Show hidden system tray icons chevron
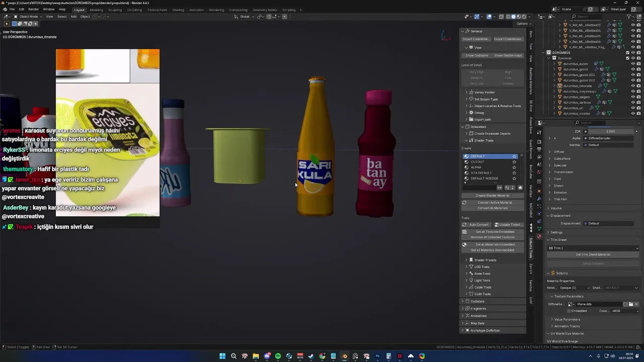This screenshot has height=362, width=644. pyautogui.click(x=591, y=356)
